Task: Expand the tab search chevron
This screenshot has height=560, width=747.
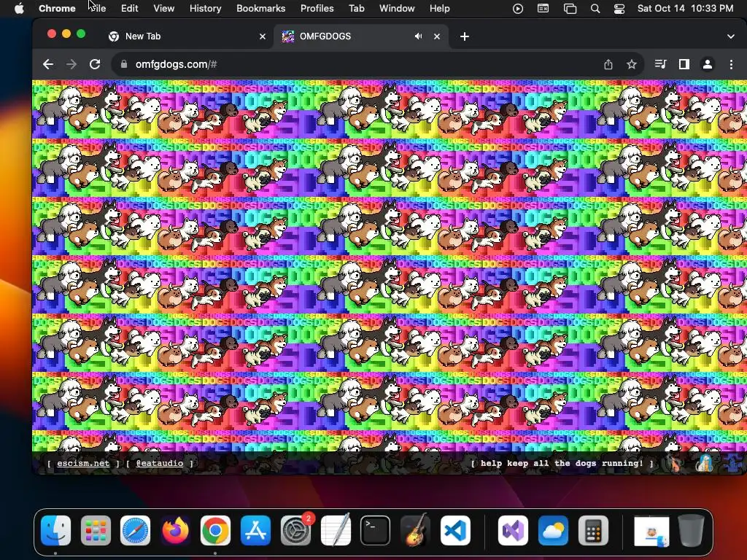Action: point(731,36)
